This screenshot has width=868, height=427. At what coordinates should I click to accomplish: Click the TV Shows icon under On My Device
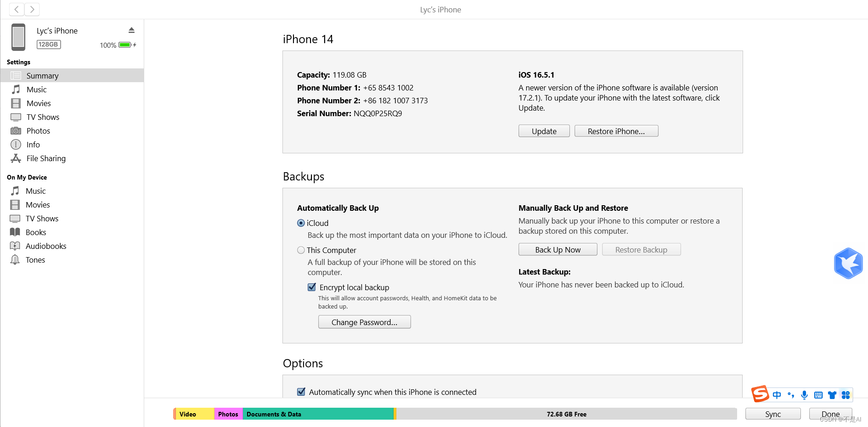[x=15, y=219]
